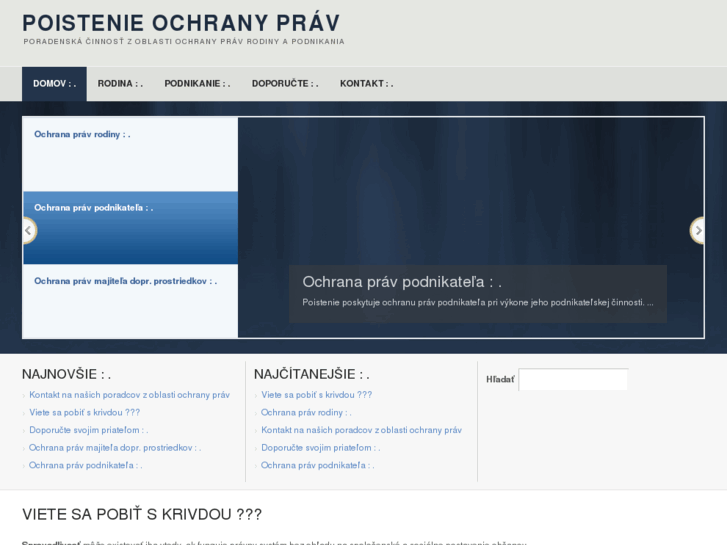Open slide caption heading Ochrana práv podnikateľa
This screenshot has width=727, height=545.
point(402,282)
